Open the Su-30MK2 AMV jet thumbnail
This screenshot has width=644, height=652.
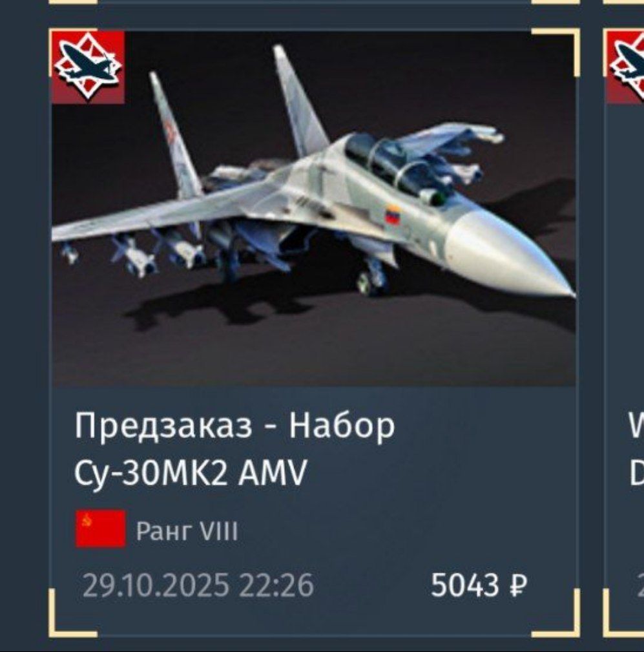pyautogui.click(x=314, y=209)
